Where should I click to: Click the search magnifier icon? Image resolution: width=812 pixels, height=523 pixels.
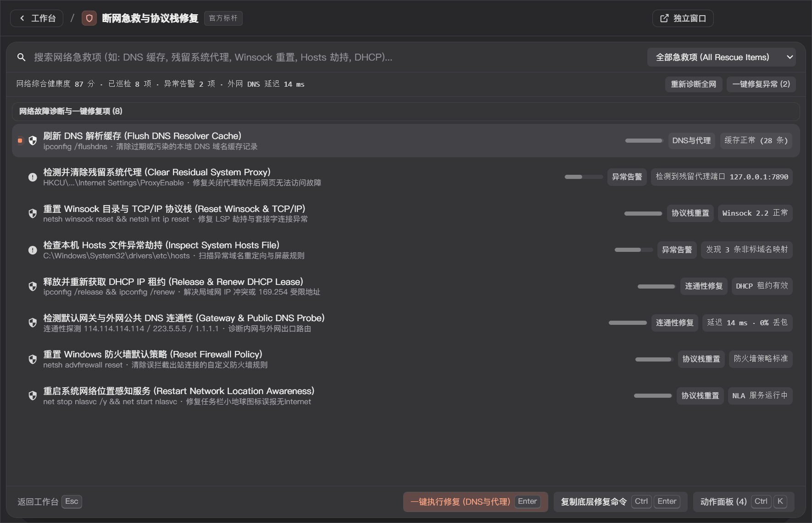(21, 57)
